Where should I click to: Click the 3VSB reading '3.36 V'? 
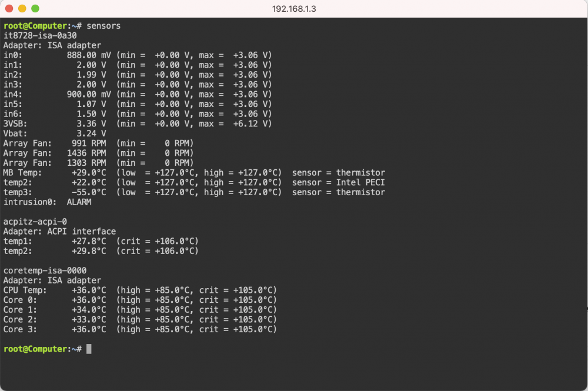[x=92, y=123]
